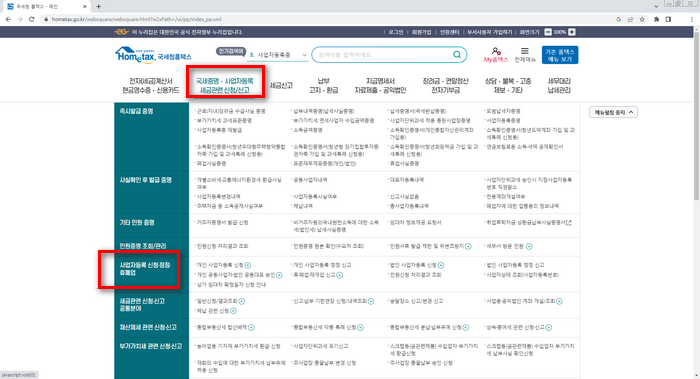Open the Chrome three-dot menu

click(692, 19)
